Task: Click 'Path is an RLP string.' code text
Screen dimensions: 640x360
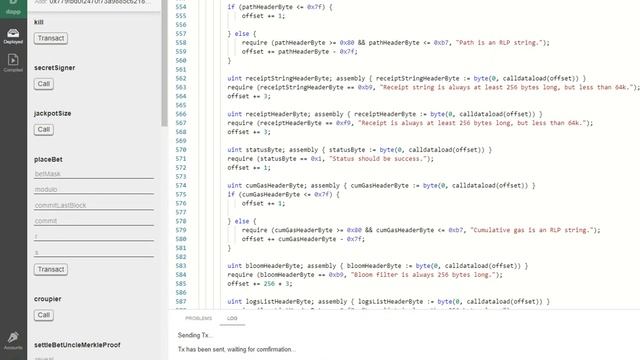Action: click(500, 43)
